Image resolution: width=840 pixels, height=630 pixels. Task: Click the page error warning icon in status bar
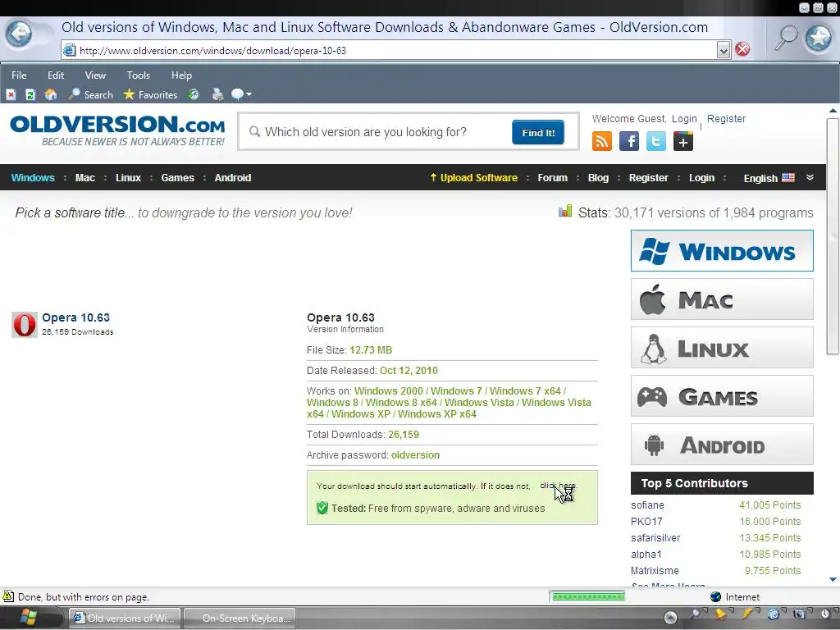coord(8,596)
